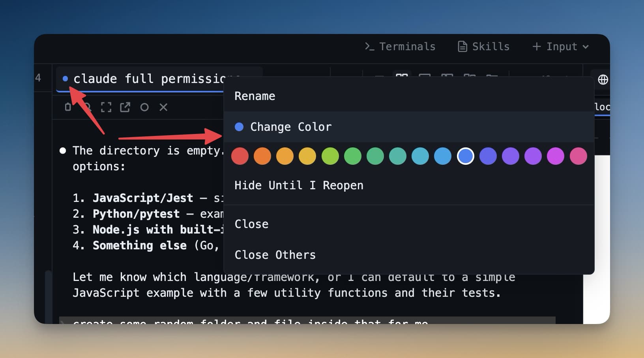Image resolution: width=644 pixels, height=358 pixels.
Task: Select Close Others in the context menu
Action: 409,255
